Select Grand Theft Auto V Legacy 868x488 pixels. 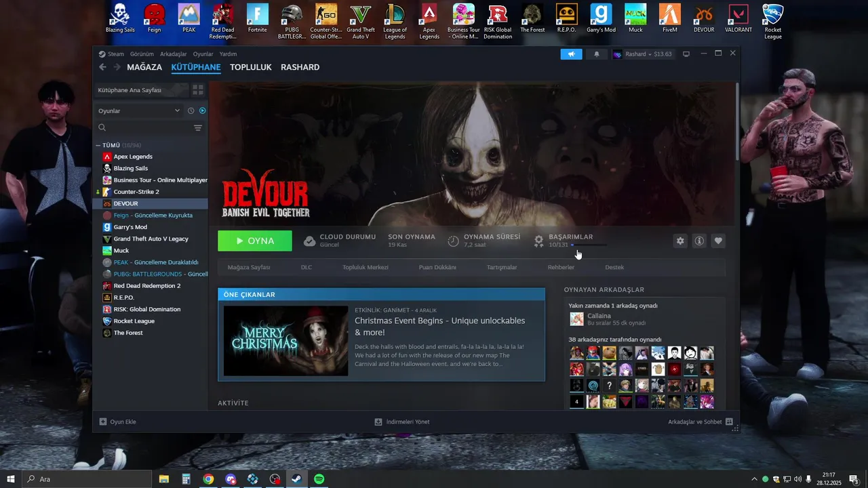point(151,239)
